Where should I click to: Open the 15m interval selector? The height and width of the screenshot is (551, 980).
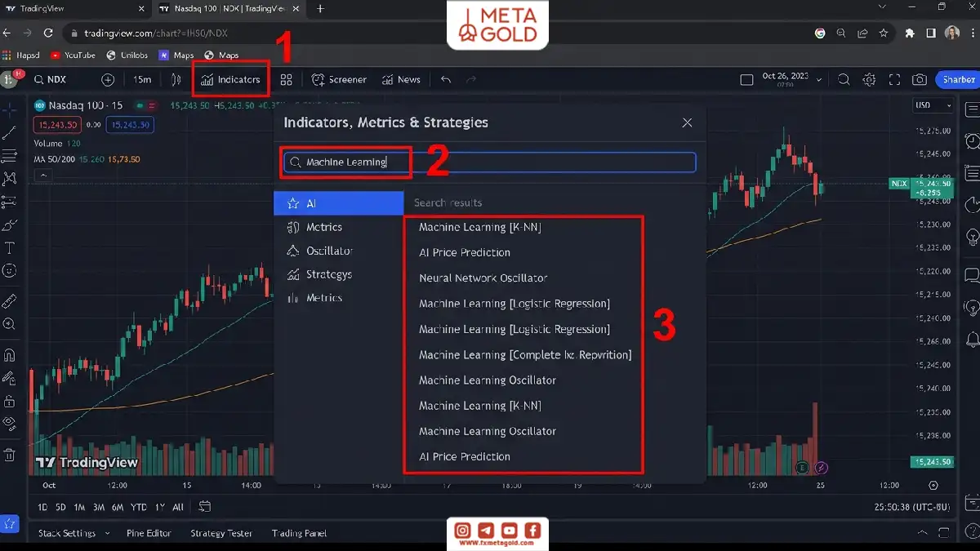(142, 79)
